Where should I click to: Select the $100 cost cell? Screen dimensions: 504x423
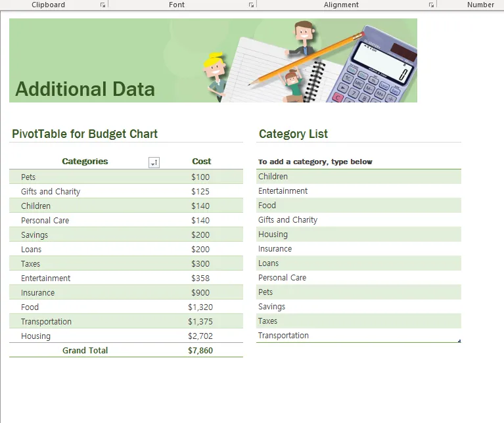(x=200, y=177)
